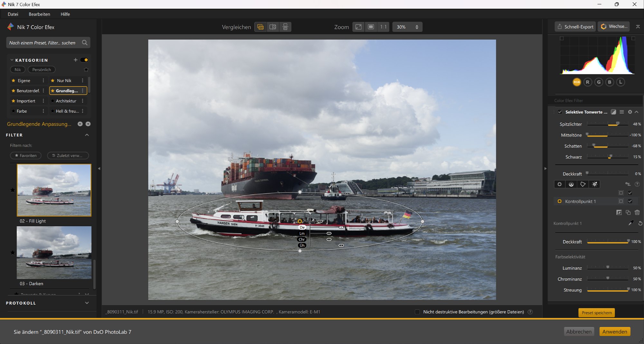Image resolution: width=644 pixels, height=344 pixels.
Task: Click the favorites star beside Persönlich
Action: [x=86, y=70]
